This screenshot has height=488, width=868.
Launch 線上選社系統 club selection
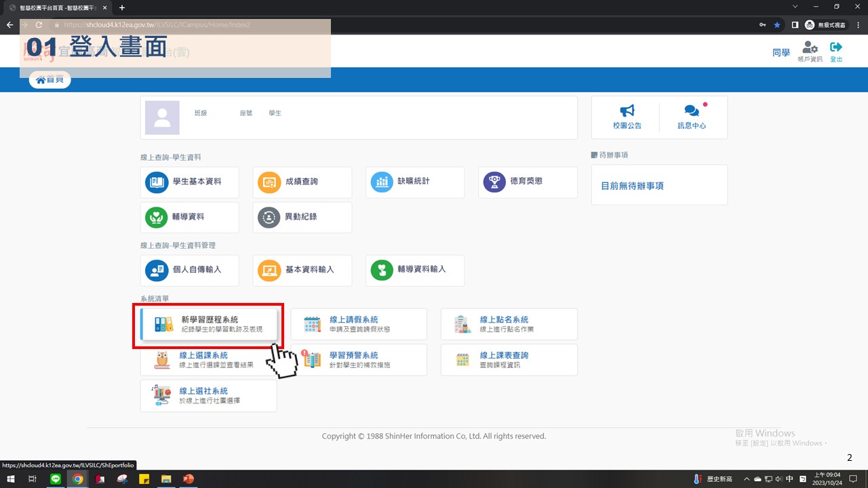[209, 396]
